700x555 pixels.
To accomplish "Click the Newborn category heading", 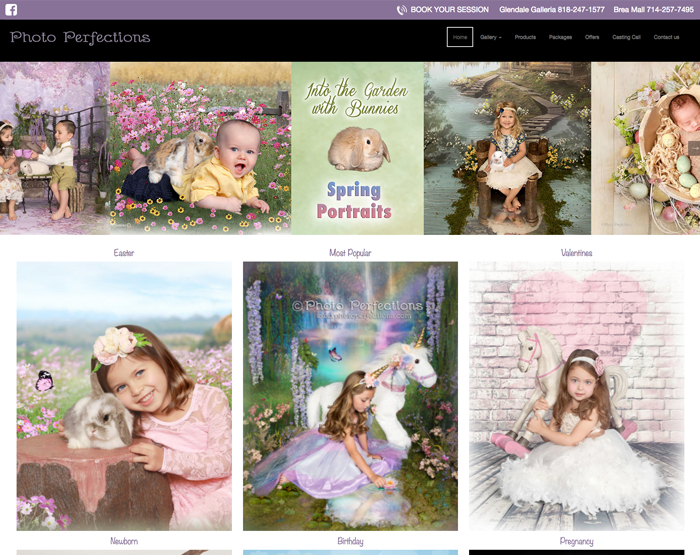I will pos(124,541).
